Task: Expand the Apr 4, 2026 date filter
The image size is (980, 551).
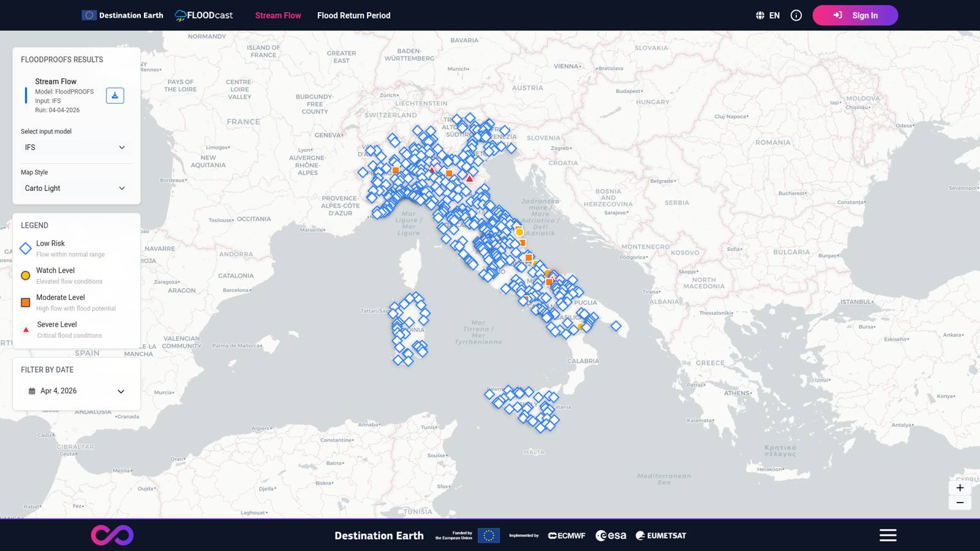Action: [x=77, y=391]
